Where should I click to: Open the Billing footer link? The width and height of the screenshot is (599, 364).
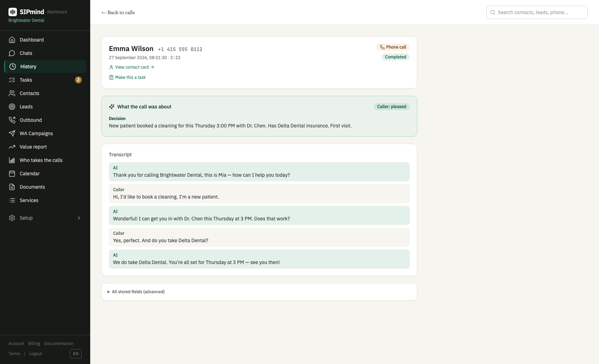click(34, 344)
